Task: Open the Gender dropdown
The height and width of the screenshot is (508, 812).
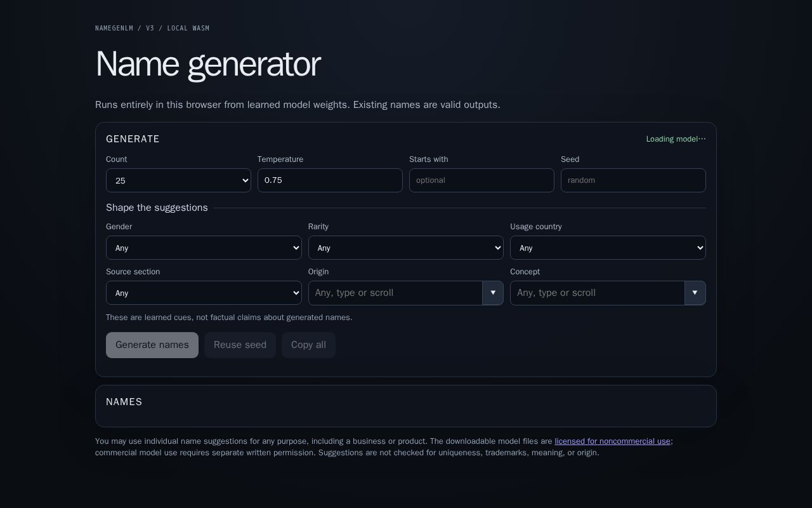Action: (204, 248)
